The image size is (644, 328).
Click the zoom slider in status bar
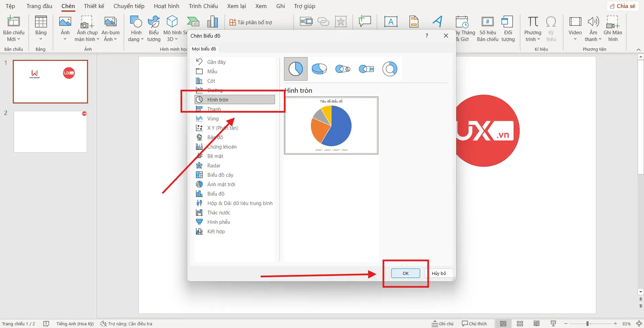click(587, 324)
